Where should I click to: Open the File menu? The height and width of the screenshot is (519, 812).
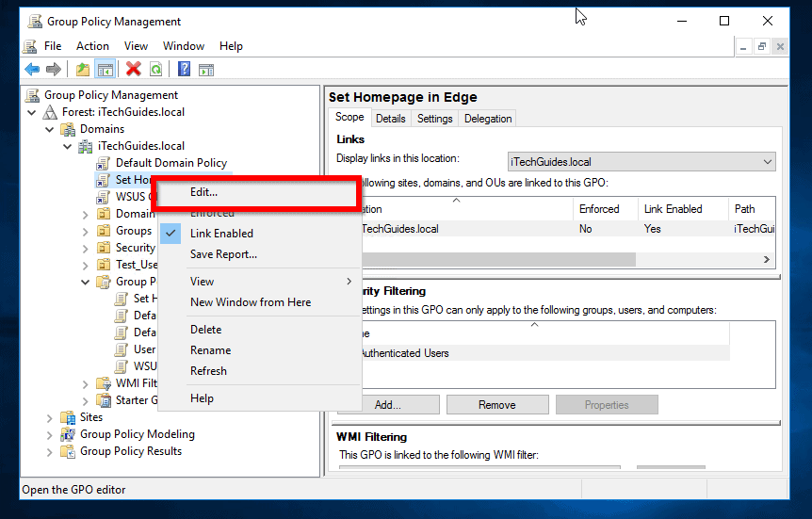53,46
